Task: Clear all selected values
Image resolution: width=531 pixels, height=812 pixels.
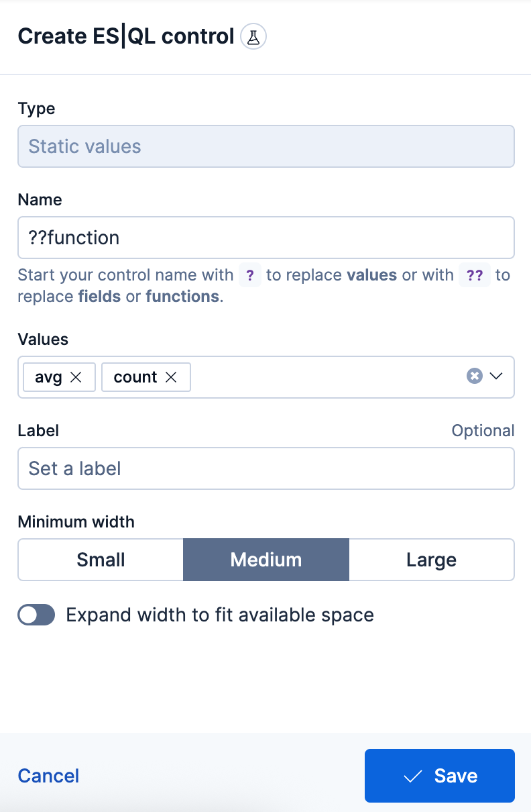Action: coord(475,376)
